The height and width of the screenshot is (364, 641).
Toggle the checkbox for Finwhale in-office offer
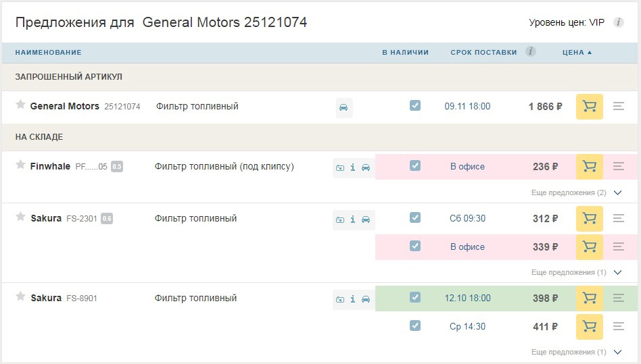pos(415,165)
